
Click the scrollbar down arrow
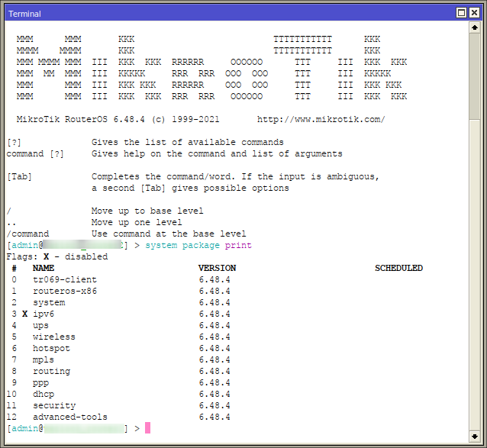point(475,428)
